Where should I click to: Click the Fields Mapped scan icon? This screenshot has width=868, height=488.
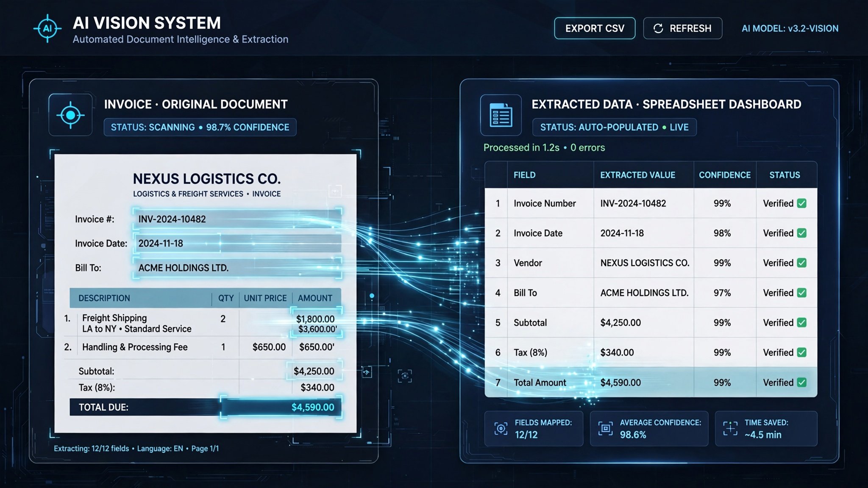click(x=501, y=429)
